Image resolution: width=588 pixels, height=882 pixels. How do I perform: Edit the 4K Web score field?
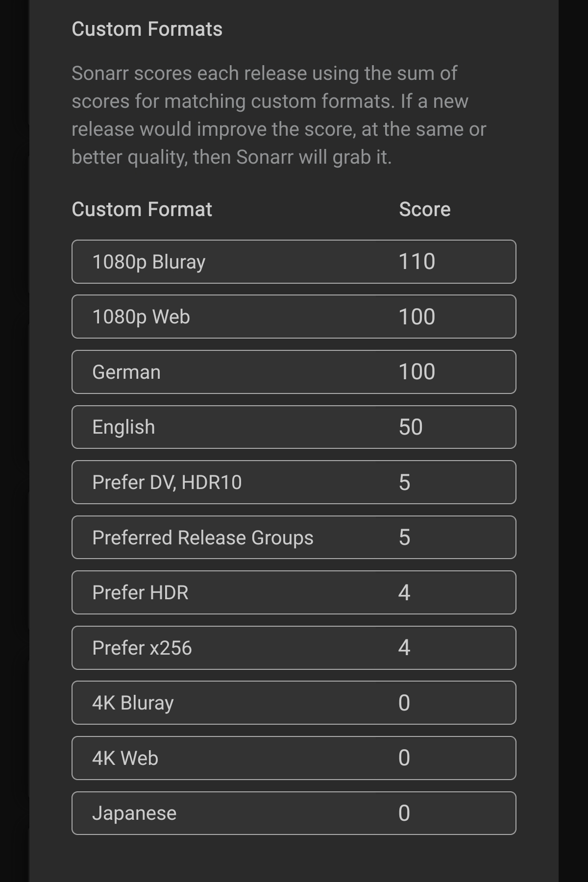point(405,758)
